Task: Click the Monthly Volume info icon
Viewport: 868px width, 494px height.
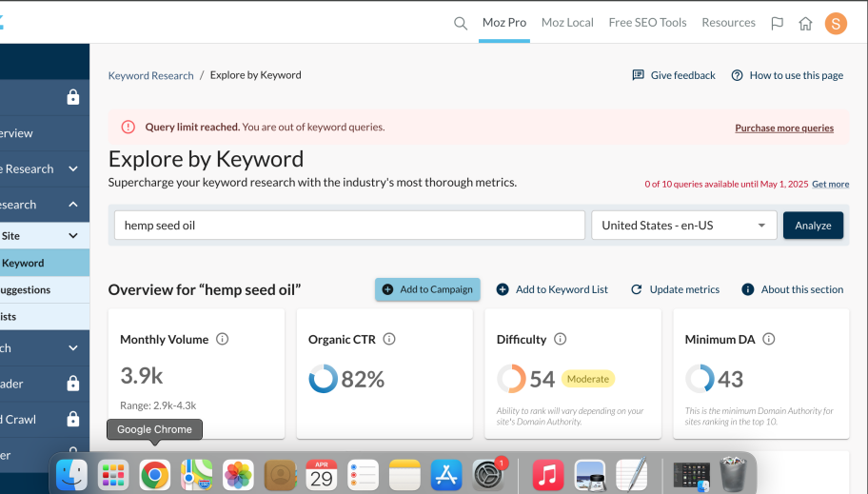Action: [222, 339]
